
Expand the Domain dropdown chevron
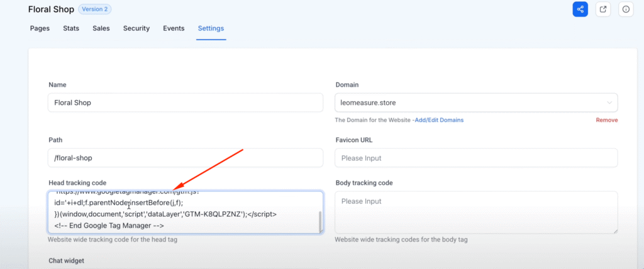tap(609, 102)
